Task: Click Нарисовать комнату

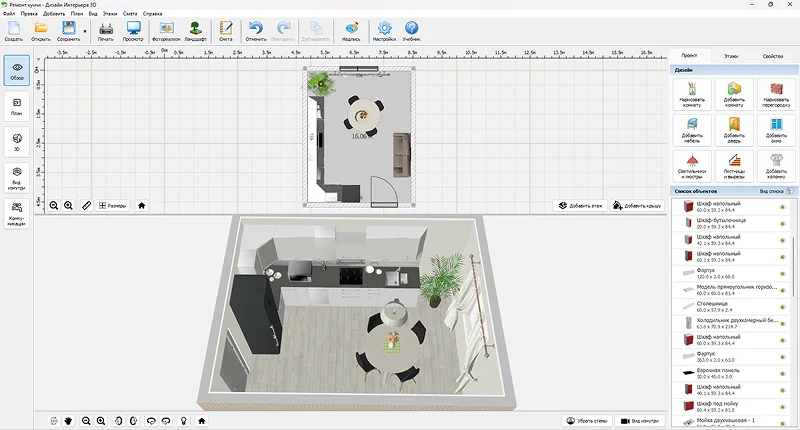Action: pos(692,94)
